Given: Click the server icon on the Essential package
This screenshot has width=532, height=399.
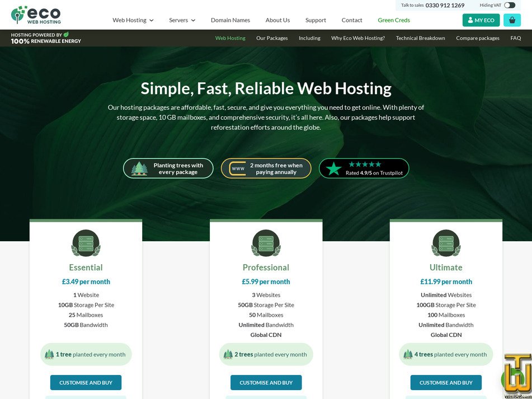Looking at the screenshot, I should 86,243.
